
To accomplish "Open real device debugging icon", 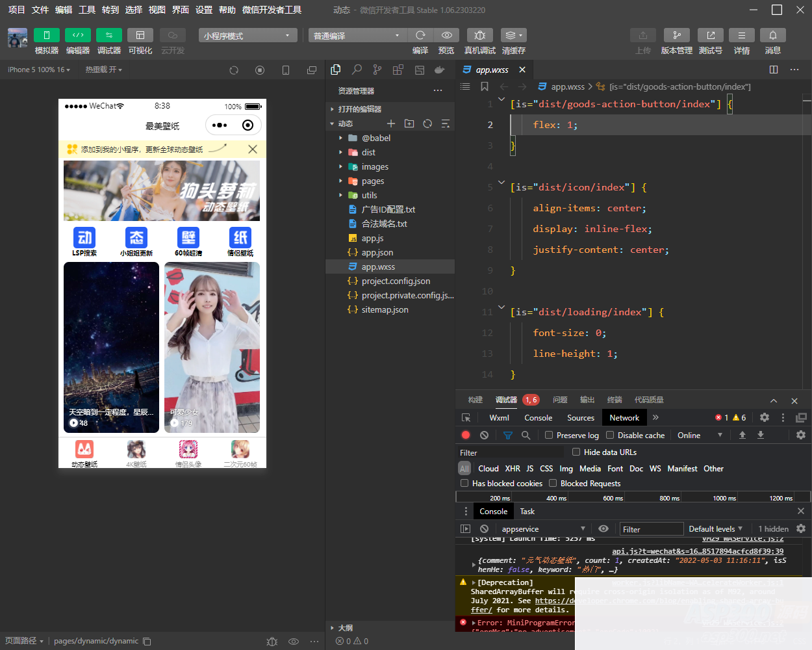I will [479, 35].
